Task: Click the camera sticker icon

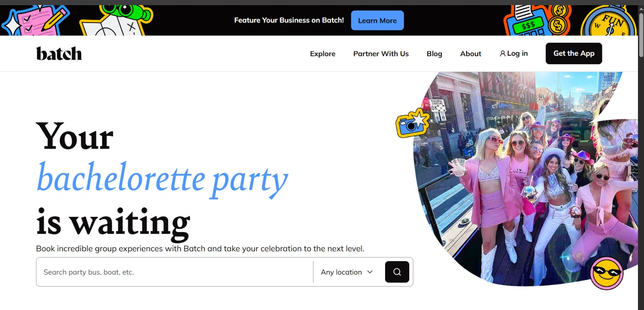Action: click(x=412, y=123)
